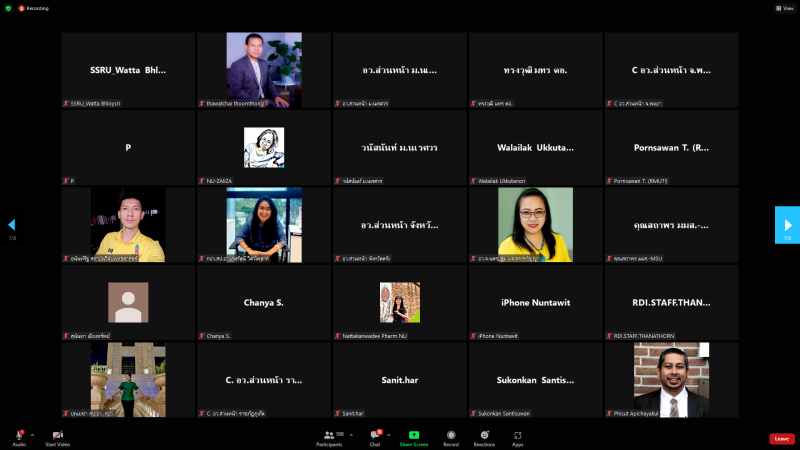Click the red Recording indicator
Image resolution: width=800 pixels, height=450 pixels.
pyautogui.click(x=33, y=7)
